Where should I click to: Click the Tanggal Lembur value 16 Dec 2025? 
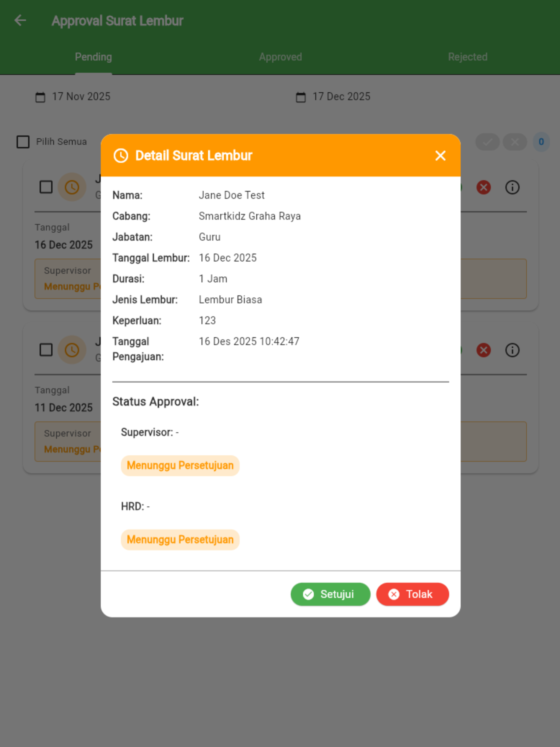(x=228, y=258)
